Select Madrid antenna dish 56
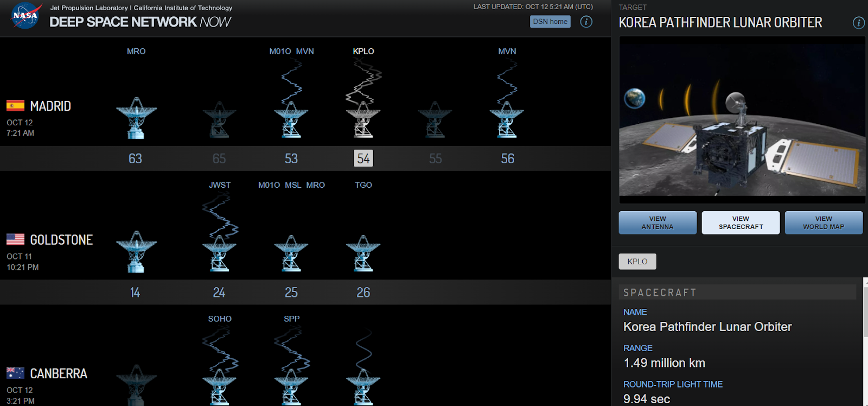The height and width of the screenshot is (406, 868). tap(507, 119)
